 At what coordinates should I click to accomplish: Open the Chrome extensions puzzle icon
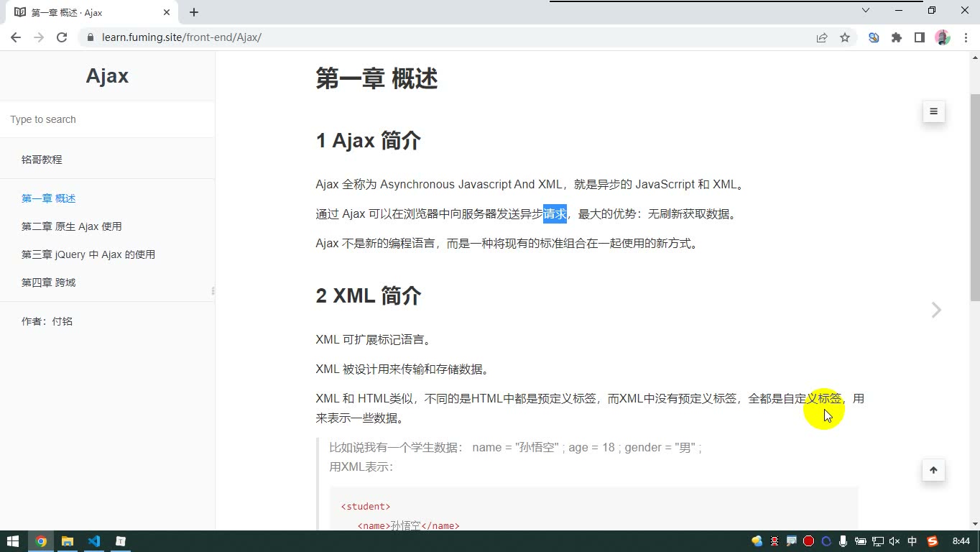pos(897,37)
